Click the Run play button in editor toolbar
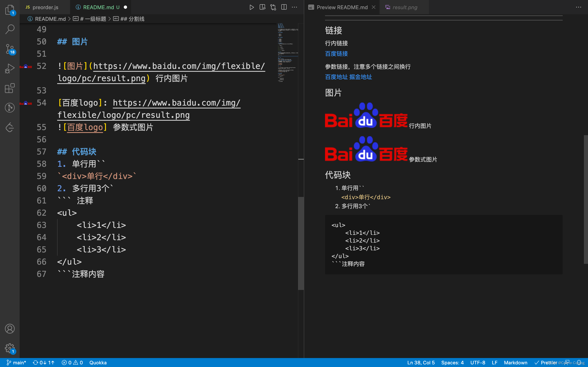 (x=252, y=7)
